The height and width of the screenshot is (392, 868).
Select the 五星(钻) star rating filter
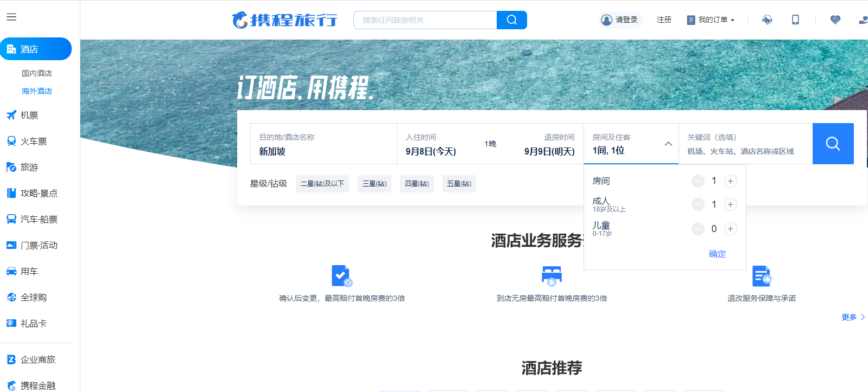pyautogui.click(x=459, y=184)
